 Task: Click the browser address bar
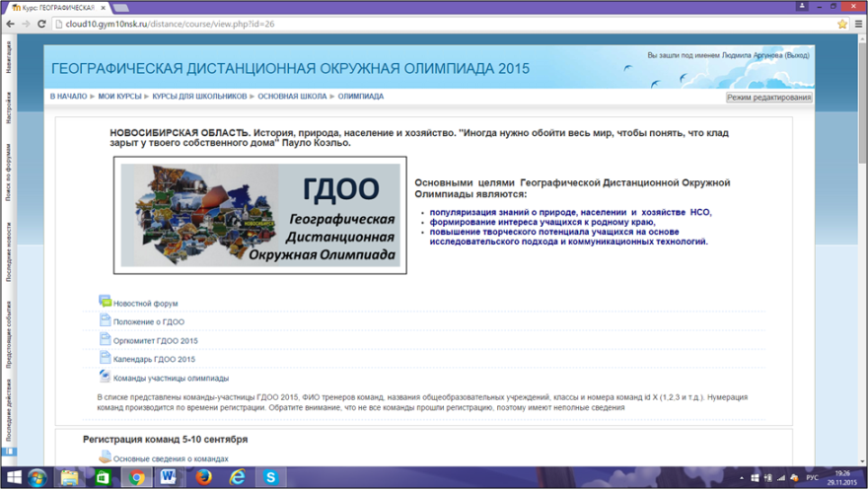(395, 24)
